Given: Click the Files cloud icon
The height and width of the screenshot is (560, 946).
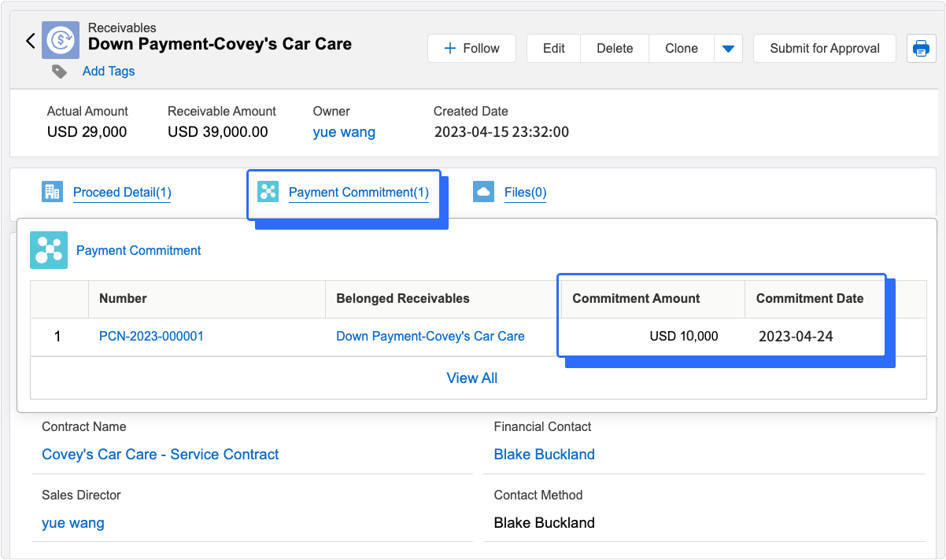Looking at the screenshot, I should (483, 192).
